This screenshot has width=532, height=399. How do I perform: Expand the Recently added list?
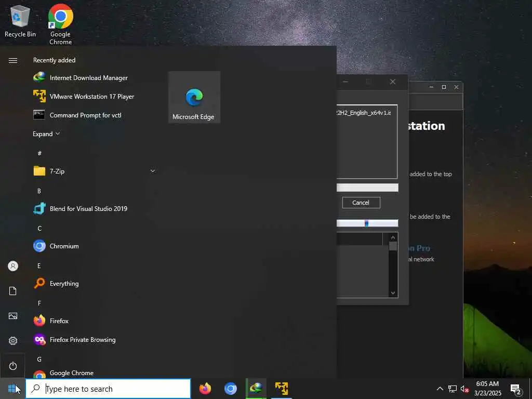tap(46, 134)
